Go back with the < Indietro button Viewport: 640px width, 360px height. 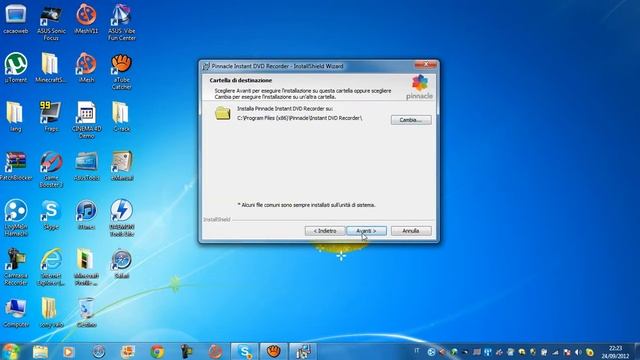(x=325, y=231)
